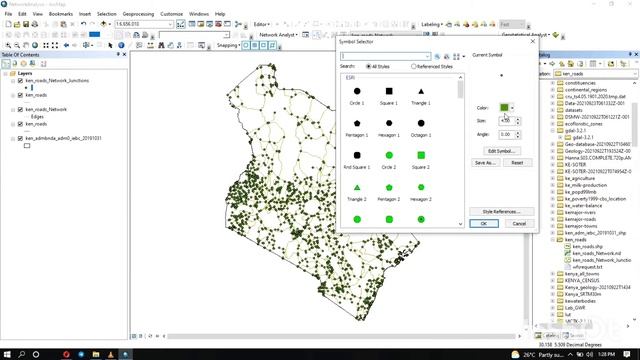Select the Zoom In tool
The width and height of the screenshot is (640, 360).
coord(8,45)
